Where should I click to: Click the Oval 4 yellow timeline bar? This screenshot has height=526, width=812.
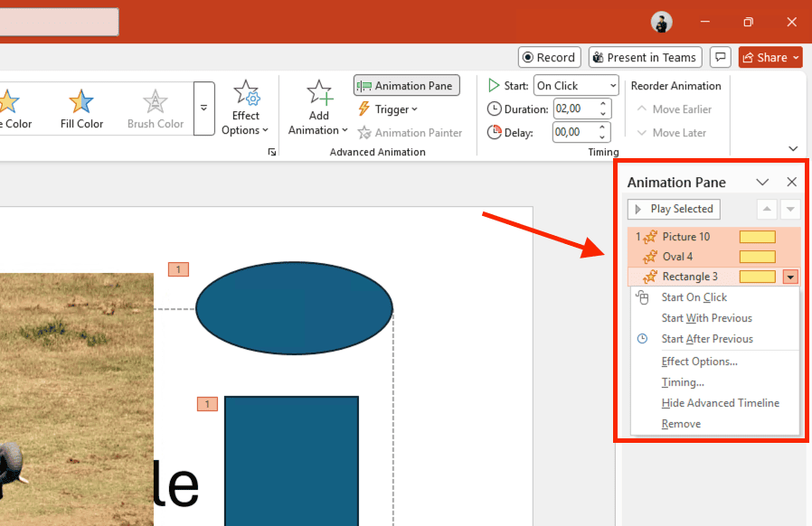757,257
